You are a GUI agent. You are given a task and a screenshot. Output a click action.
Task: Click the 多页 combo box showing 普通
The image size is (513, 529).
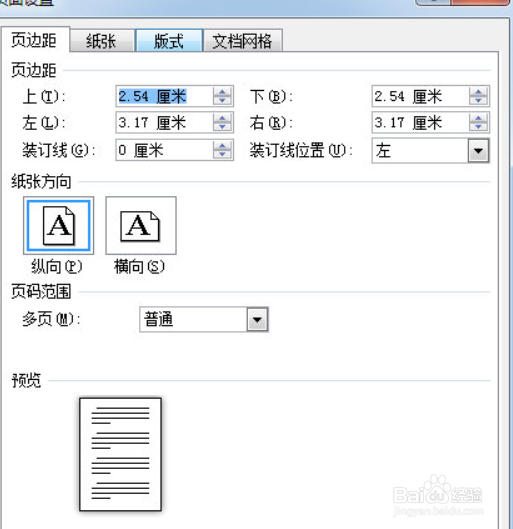[x=204, y=319]
